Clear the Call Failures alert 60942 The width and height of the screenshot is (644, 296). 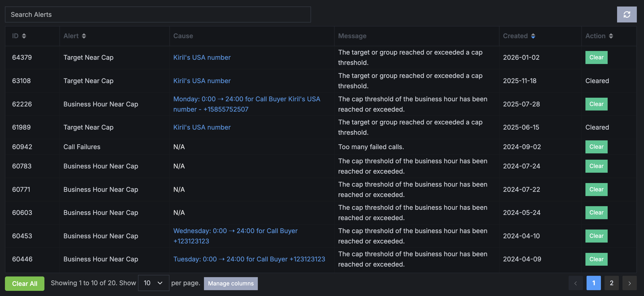(x=596, y=147)
